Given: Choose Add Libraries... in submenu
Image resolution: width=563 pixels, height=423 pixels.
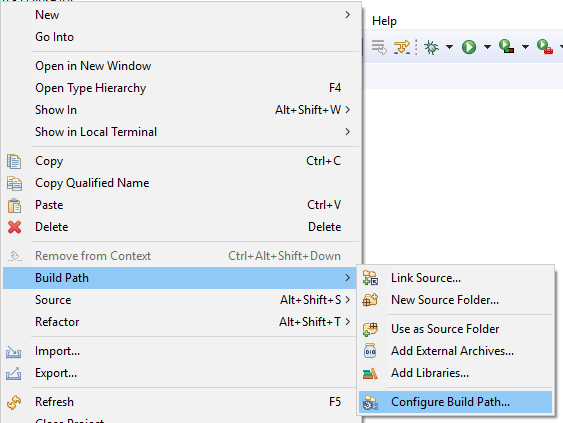Looking at the screenshot, I should [x=456, y=373].
